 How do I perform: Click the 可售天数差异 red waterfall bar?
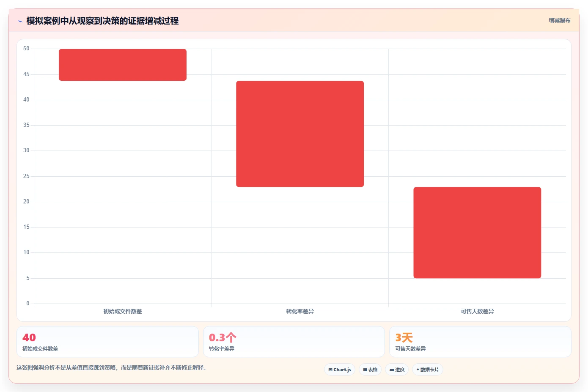coord(477,233)
